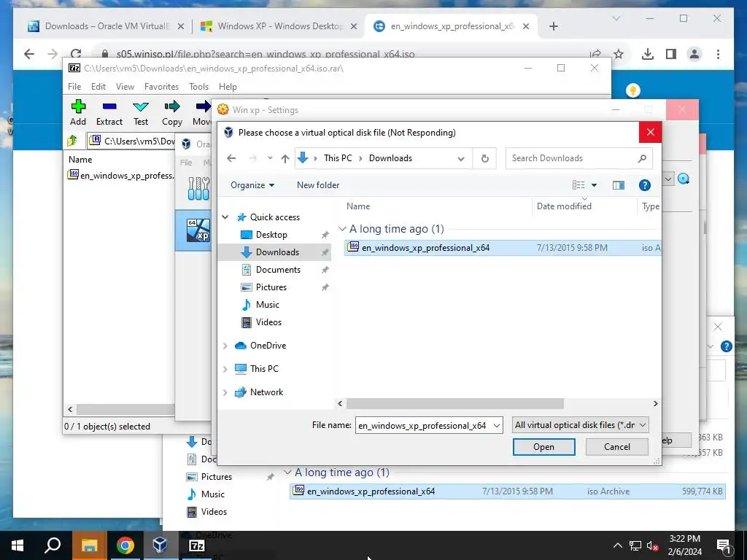Show hidden system tray icons
The image size is (747, 560).
(617, 545)
